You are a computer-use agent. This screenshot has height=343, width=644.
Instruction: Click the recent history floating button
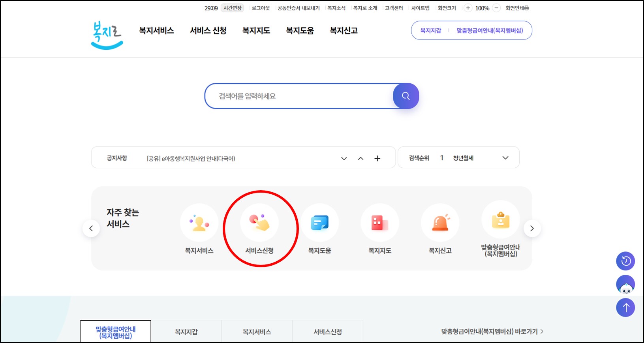[625, 261]
